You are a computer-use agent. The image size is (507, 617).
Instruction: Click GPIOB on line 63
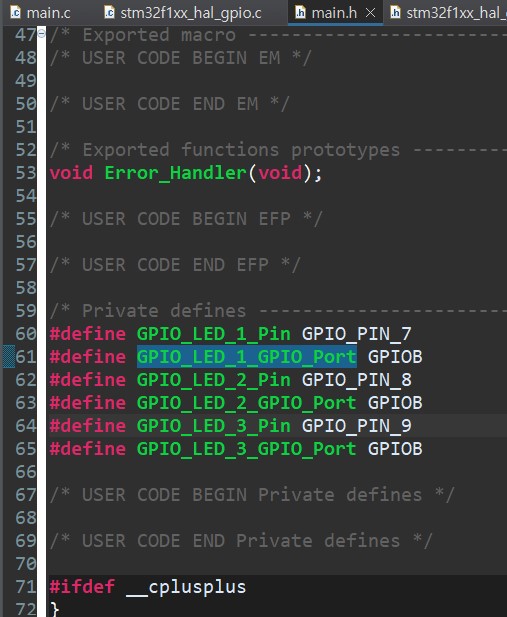pyautogui.click(x=395, y=403)
